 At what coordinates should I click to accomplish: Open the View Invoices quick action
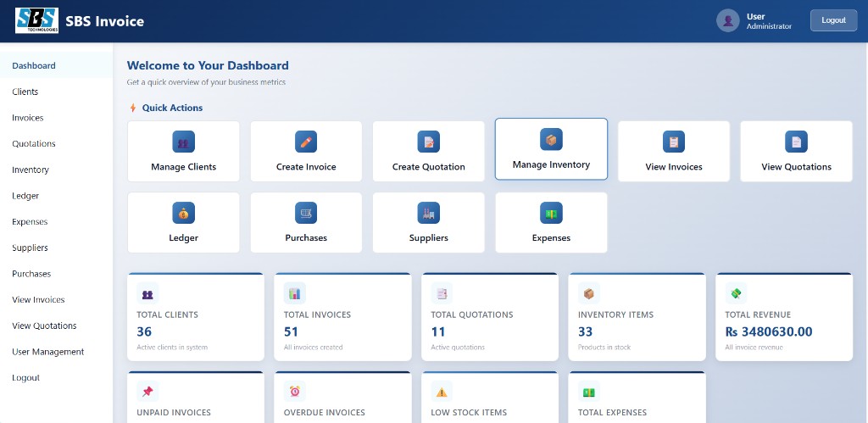[674, 151]
